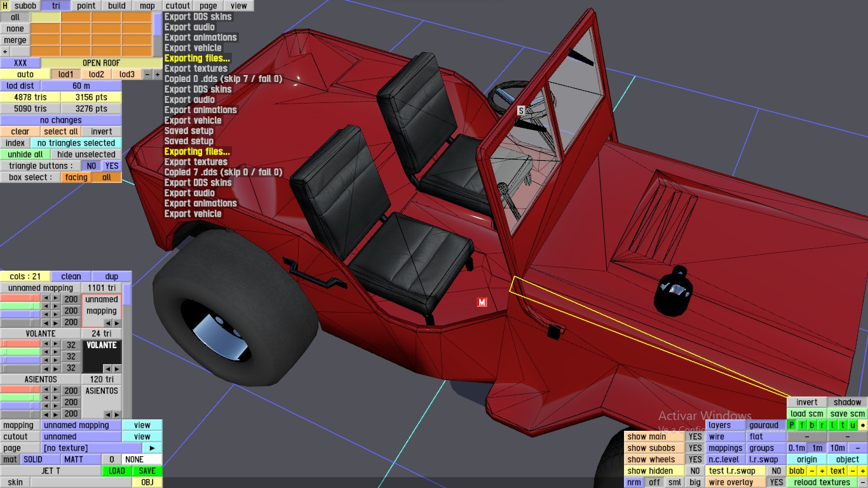
Task: Click the clear selection button
Action: click(x=20, y=132)
